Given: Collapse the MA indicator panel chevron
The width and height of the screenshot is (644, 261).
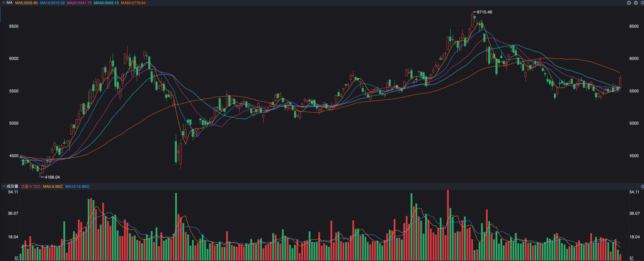Looking at the screenshot, I should [3, 3].
